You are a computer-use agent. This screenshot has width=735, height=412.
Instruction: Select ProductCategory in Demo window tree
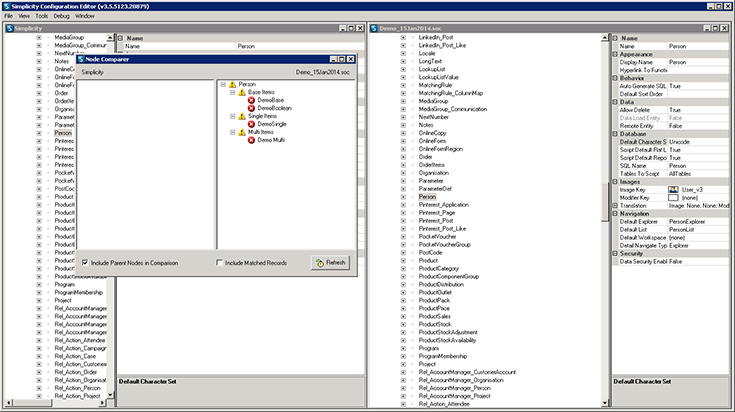point(439,269)
